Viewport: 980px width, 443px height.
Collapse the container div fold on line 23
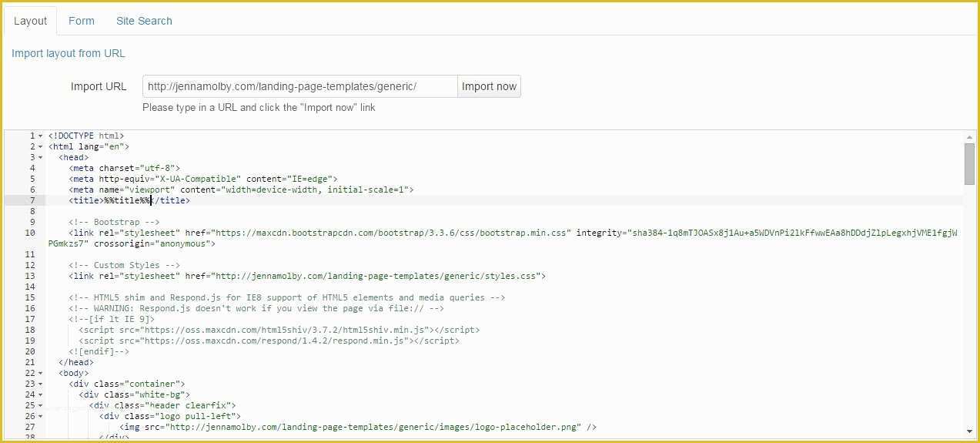[x=41, y=384]
